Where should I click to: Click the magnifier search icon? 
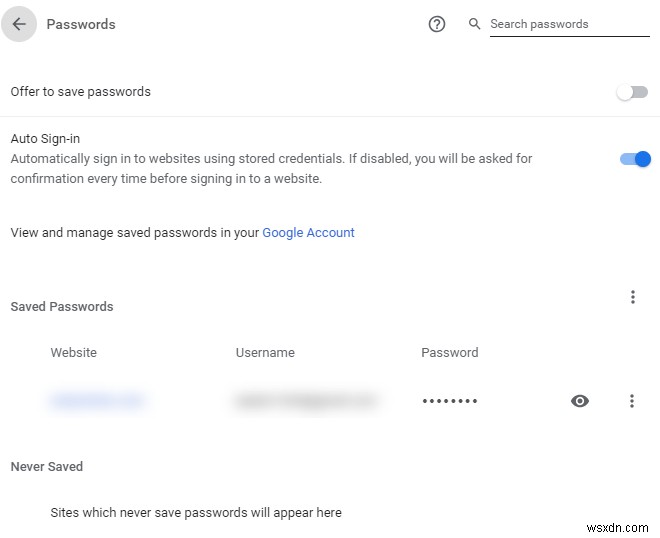(475, 24)
